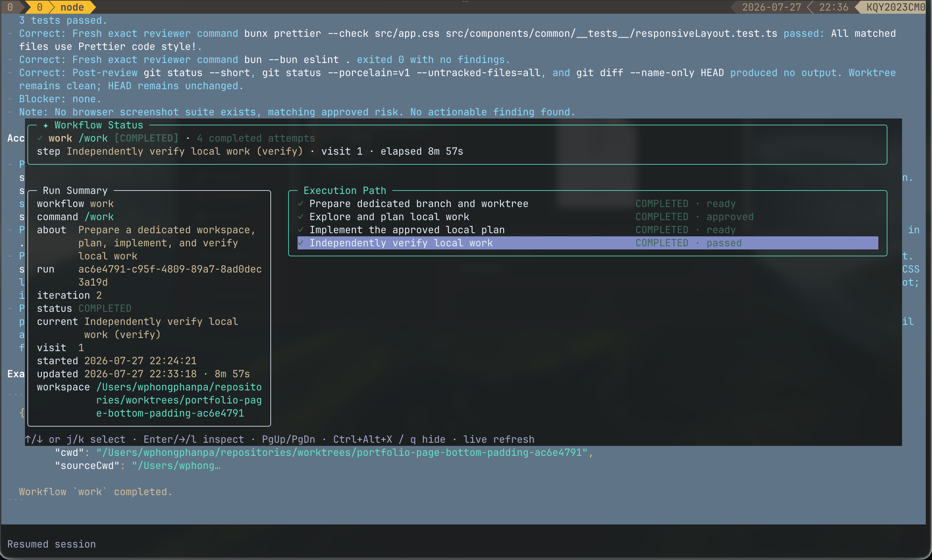
Task: Click the "COMPLETED · passed" status
Action: [x=688, y=243]
